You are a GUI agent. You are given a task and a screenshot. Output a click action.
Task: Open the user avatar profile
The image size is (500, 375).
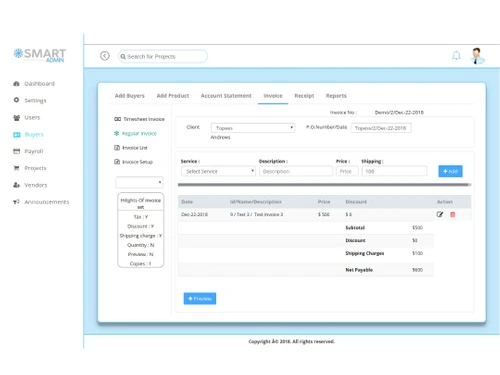[x=477, y=56]
